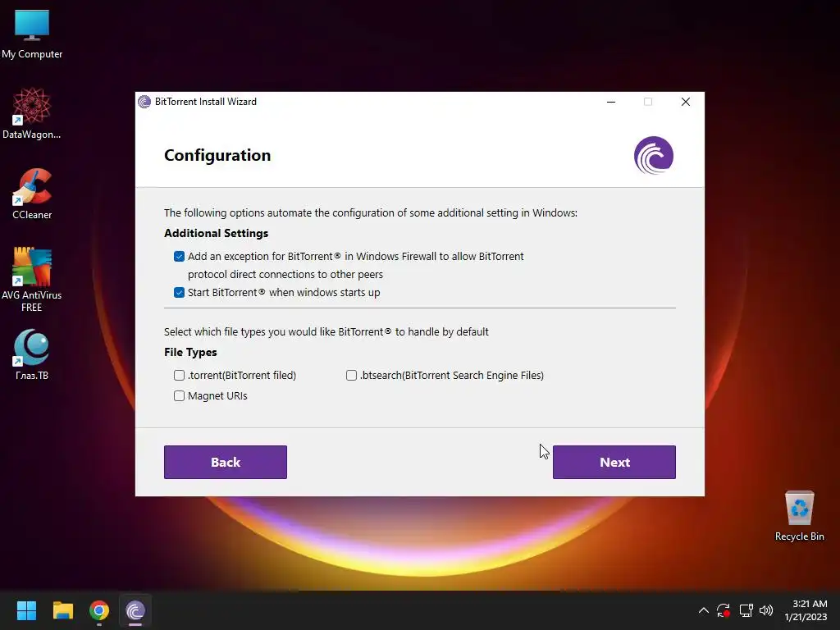Click the File Types label
840x630 pixels.
190,352
